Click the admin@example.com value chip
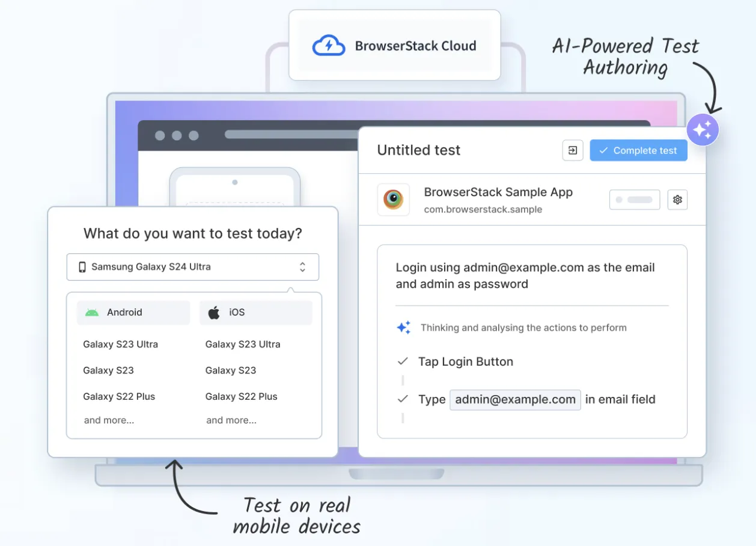Screen dimensions: 756x546 pos(516,399)
